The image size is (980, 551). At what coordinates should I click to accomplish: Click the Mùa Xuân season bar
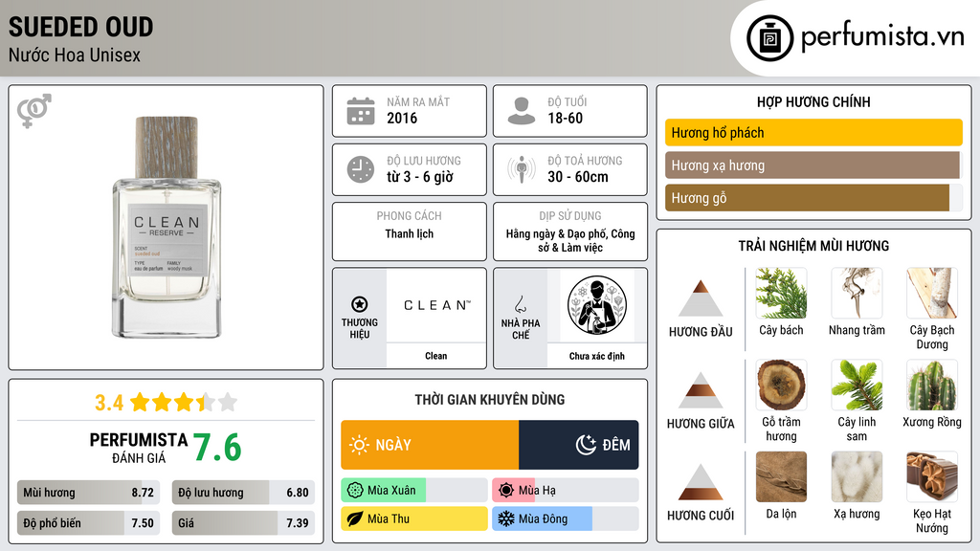click(413, 491)
